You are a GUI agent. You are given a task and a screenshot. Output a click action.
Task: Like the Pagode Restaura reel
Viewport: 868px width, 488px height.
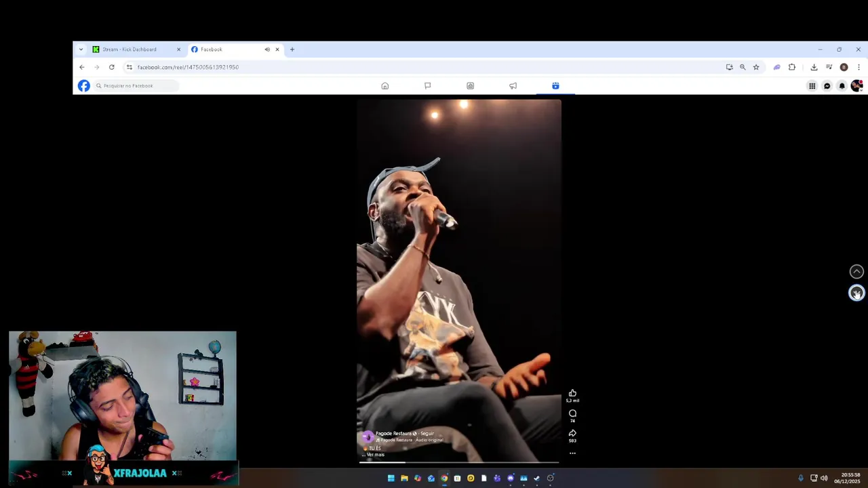click(572, 393)
